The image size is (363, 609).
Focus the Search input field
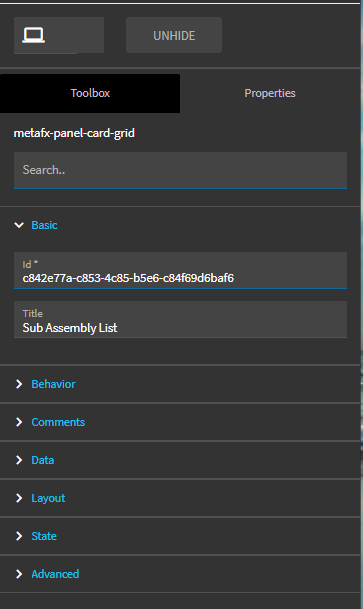180,170
